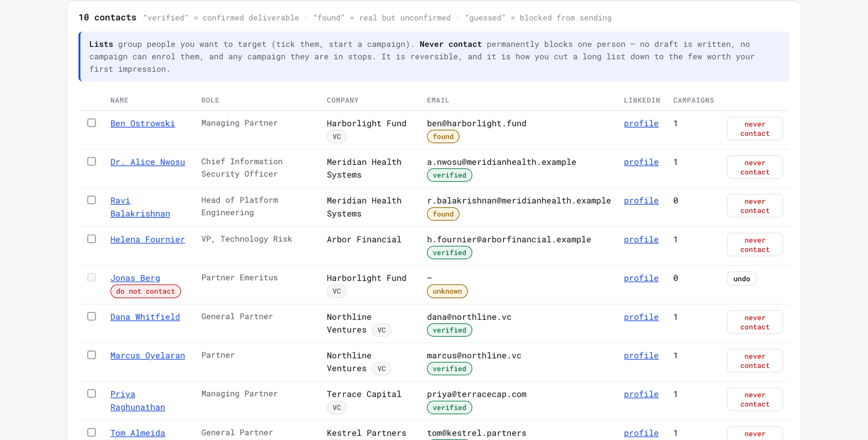Tick the checkbox for Ben Ostrowski
868x440 pixels.
click(x=91, y=123)
